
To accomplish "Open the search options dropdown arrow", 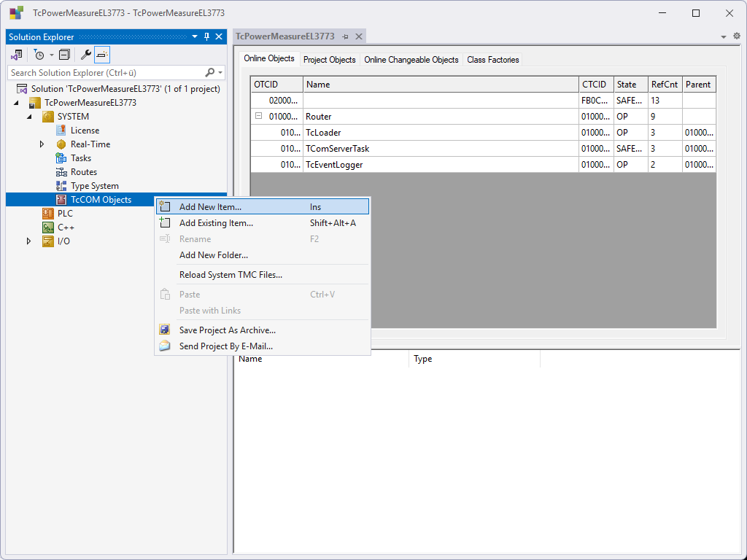I will point(220,72).
